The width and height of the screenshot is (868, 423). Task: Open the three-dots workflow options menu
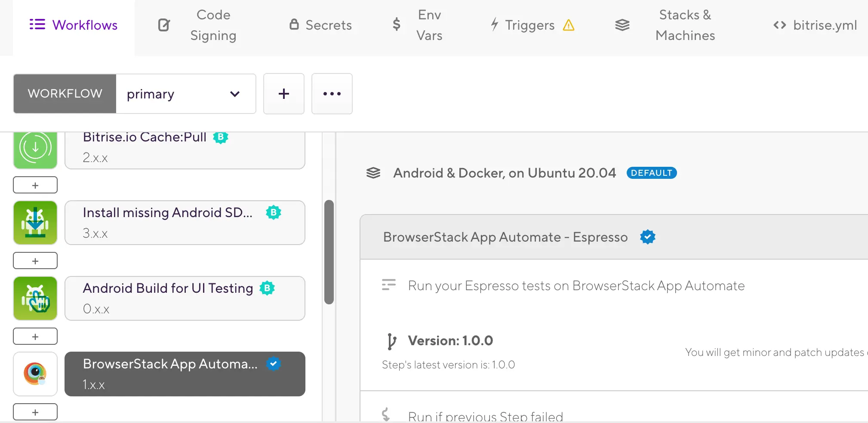coord(332,94)
